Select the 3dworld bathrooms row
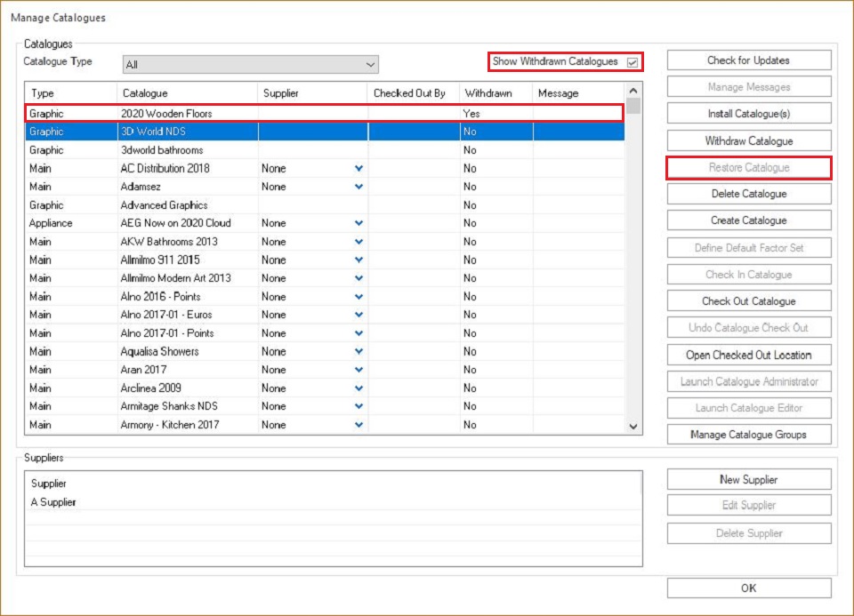 point(325,150)
